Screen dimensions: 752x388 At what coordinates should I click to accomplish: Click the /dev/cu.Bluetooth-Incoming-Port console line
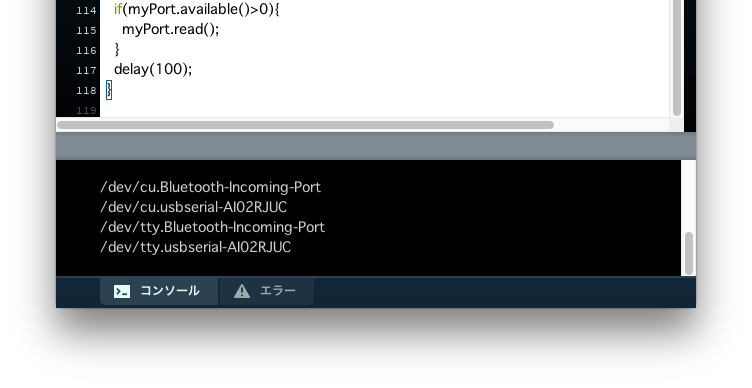pyautogui.click(x=211, y=187)
